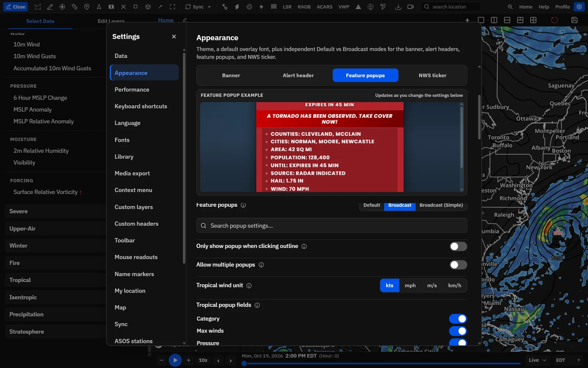
Task: Switch to the Banner tab
Action: [x=231, y=75]
